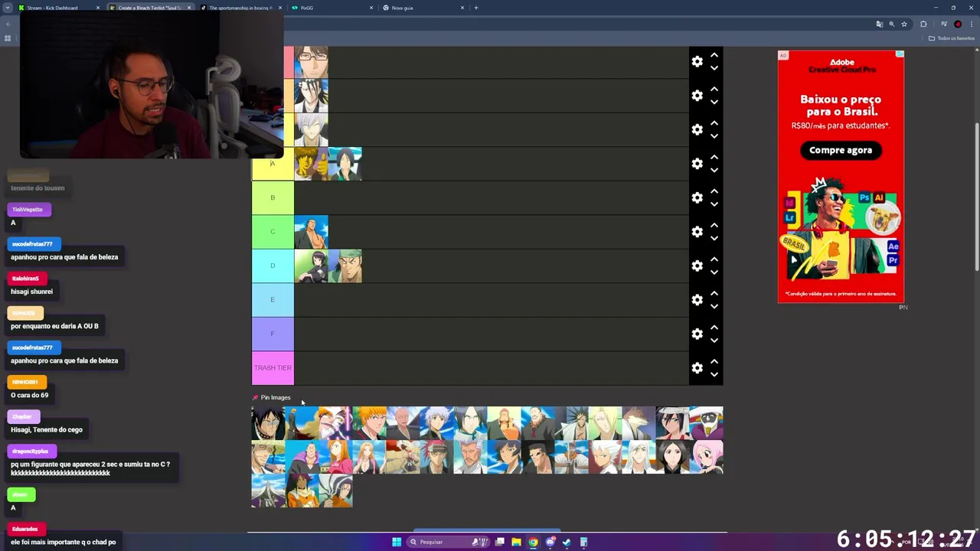Move tier D row up with arrow
The height and width of the screenshot is (551, 980).
[714, 259]
